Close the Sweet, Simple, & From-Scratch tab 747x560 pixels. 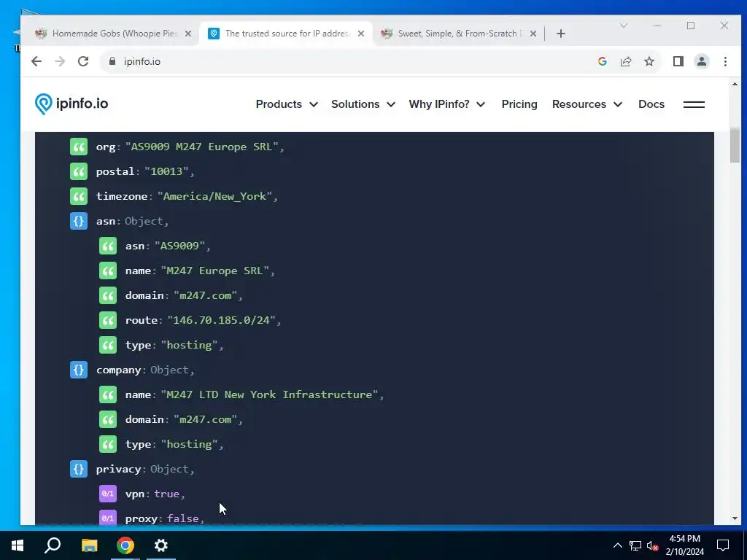[533, 34]
